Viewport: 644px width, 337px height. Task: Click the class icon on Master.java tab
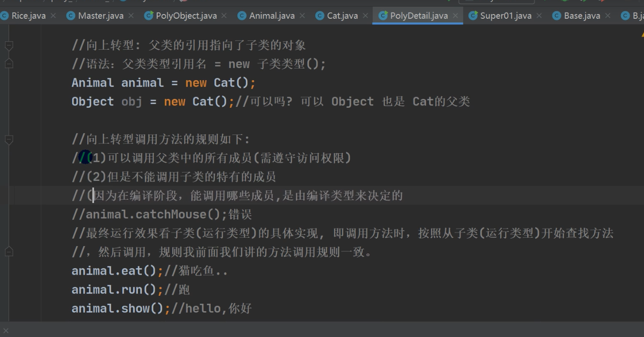tap(71, 16)
